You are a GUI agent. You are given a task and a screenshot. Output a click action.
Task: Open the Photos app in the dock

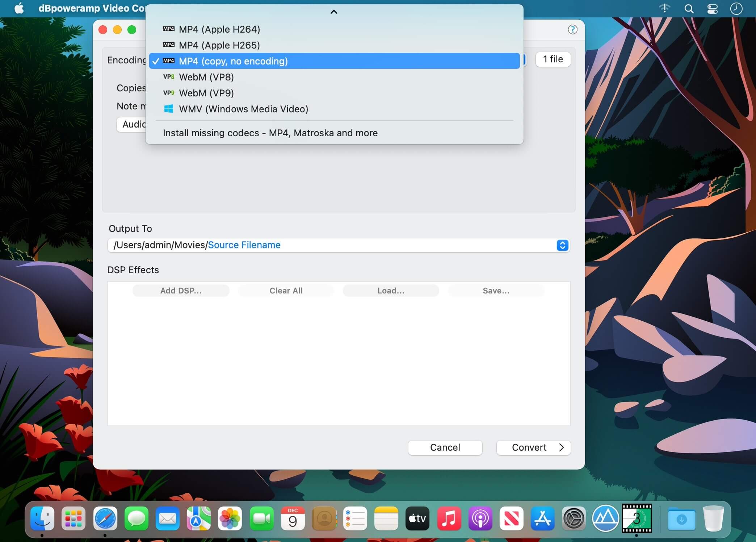point(230,518)
